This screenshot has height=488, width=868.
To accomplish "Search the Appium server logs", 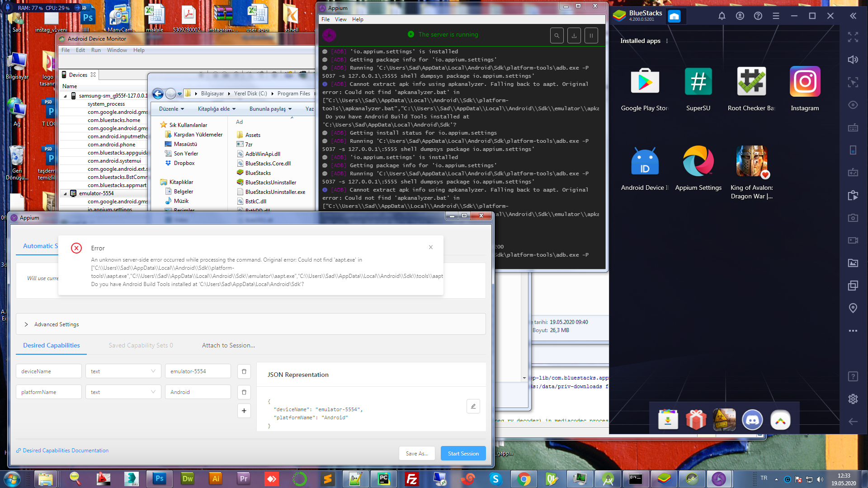I will (x=557, y=35).
